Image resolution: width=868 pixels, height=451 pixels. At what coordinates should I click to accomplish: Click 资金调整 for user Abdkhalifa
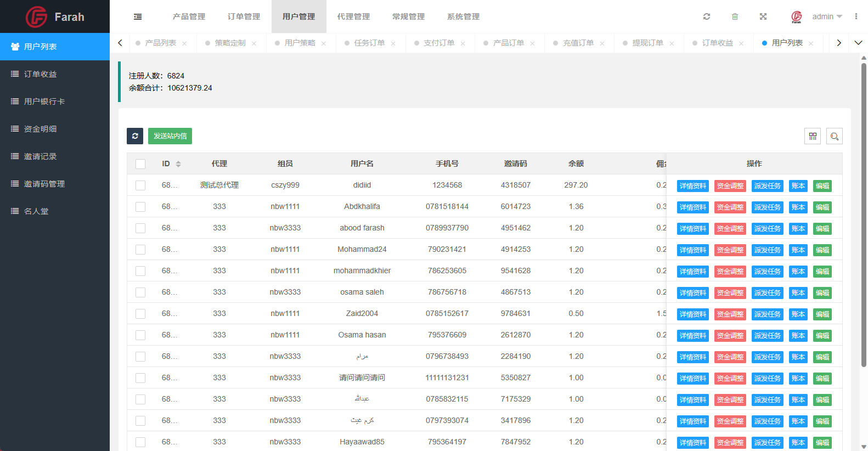coord(730,207)
